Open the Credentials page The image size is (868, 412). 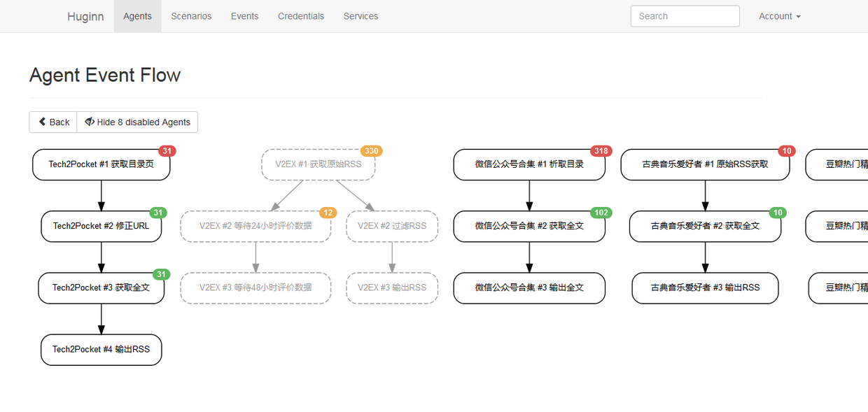point(301,16)
